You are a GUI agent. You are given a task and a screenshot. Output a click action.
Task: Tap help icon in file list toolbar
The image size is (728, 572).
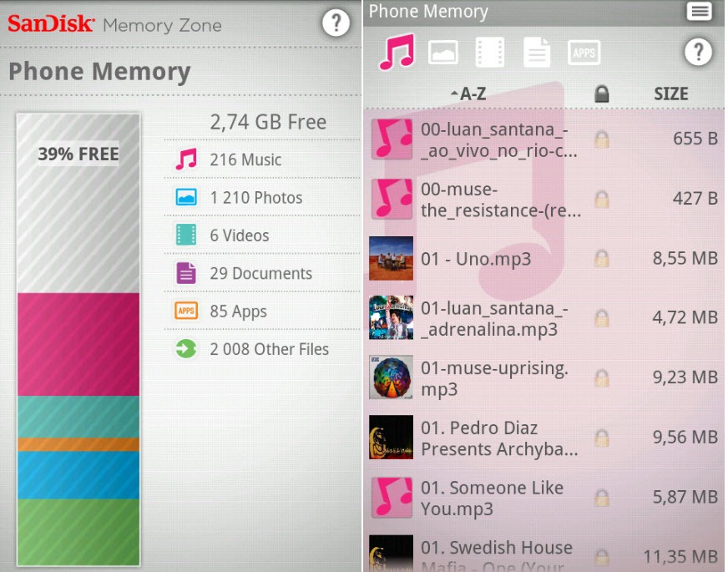point(698,53)
